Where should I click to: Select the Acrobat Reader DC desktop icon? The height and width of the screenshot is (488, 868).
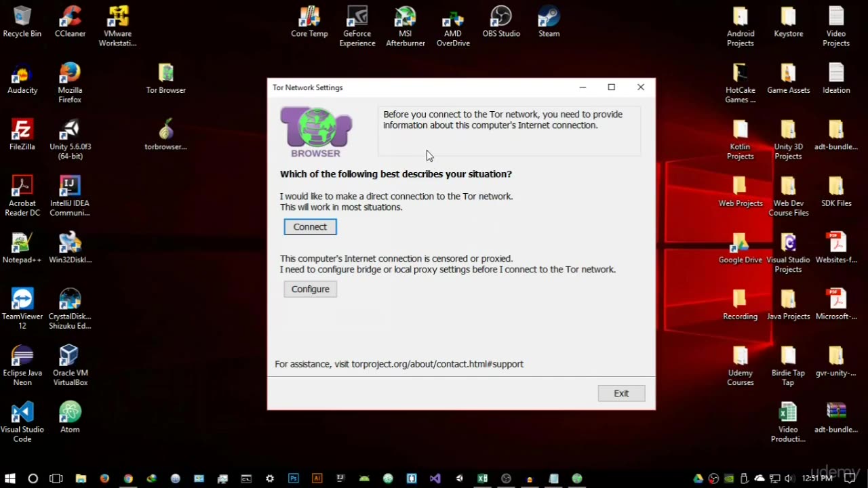tap(22, 196)
